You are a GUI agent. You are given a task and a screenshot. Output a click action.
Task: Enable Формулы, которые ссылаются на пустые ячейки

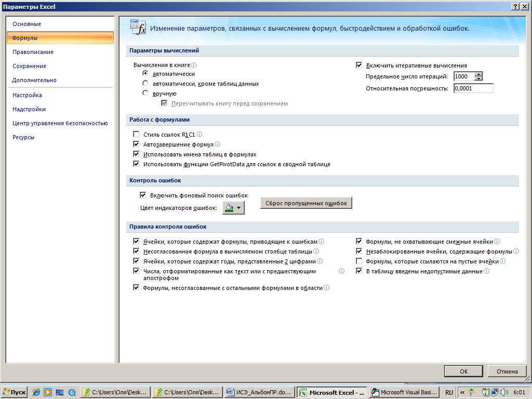pos(359,261)
